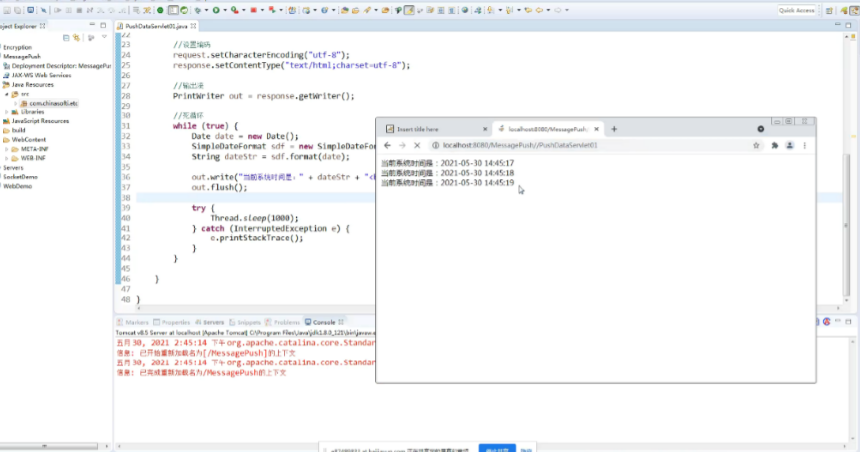Click the browser back arrow button

[x=387, y=145]
